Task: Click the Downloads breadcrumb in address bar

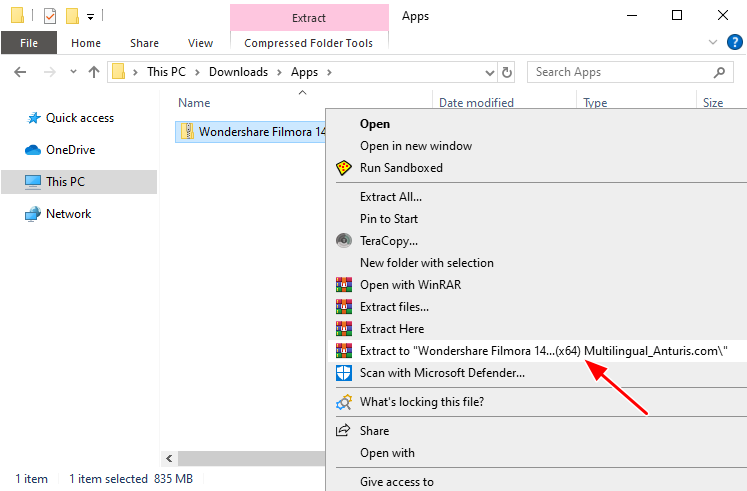Action: coord(238,72)
